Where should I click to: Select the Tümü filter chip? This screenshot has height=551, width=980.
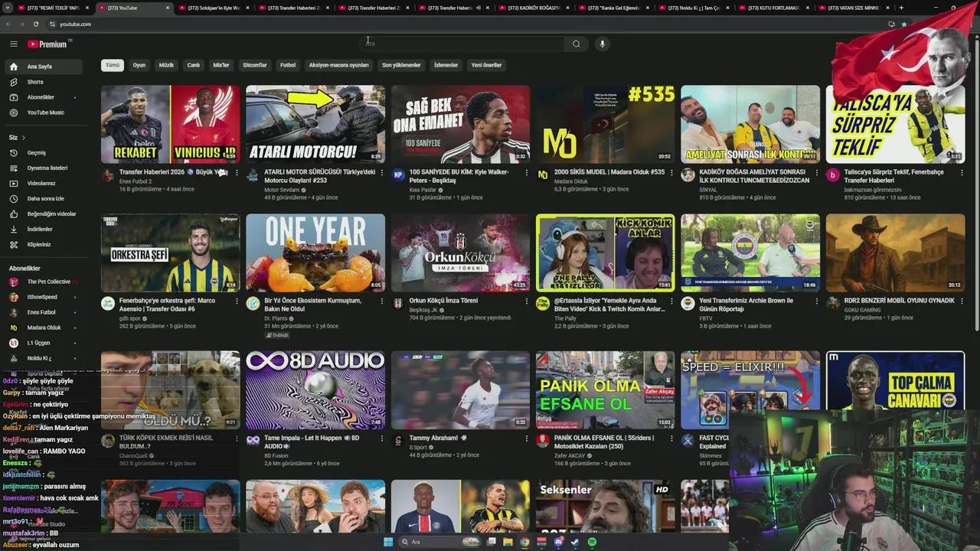113,65
